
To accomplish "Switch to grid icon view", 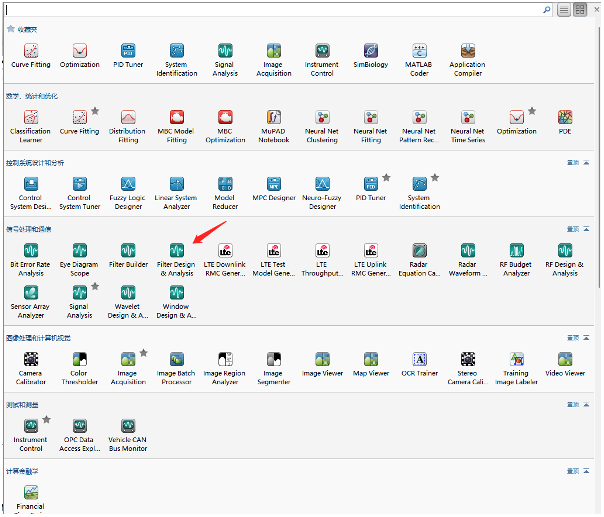I will (x=580, y=9).
